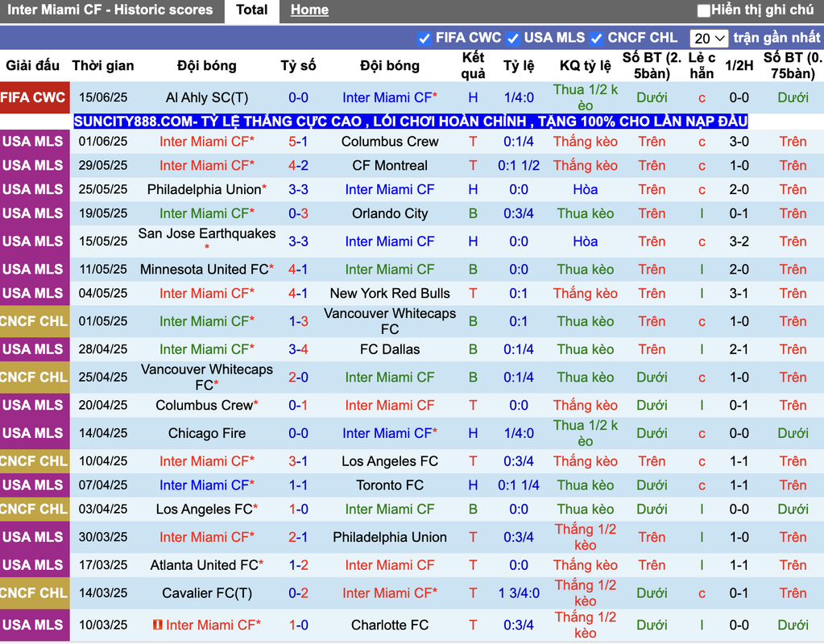The height and width of the screenshot is (644, 824).
Task: Click the odds 0:1 1/4 on 07/04/25
Action: [518, 485]
